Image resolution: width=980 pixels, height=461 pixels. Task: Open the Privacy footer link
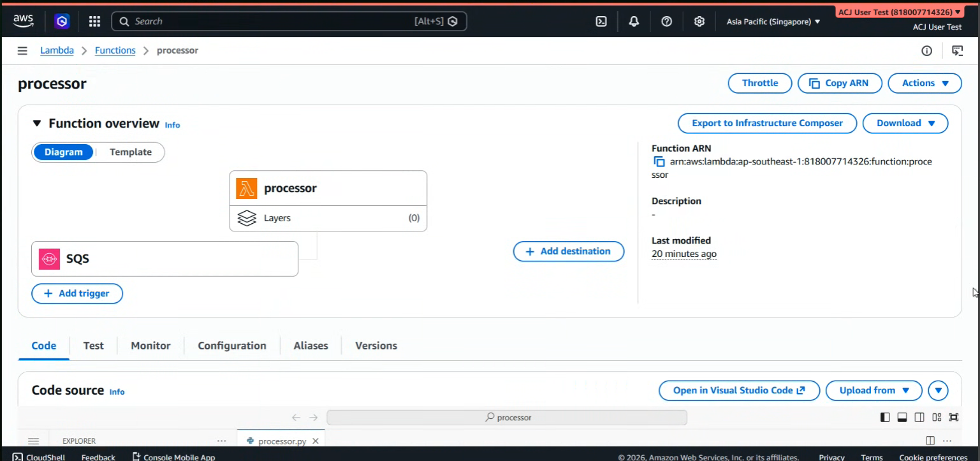pos(831,457)
